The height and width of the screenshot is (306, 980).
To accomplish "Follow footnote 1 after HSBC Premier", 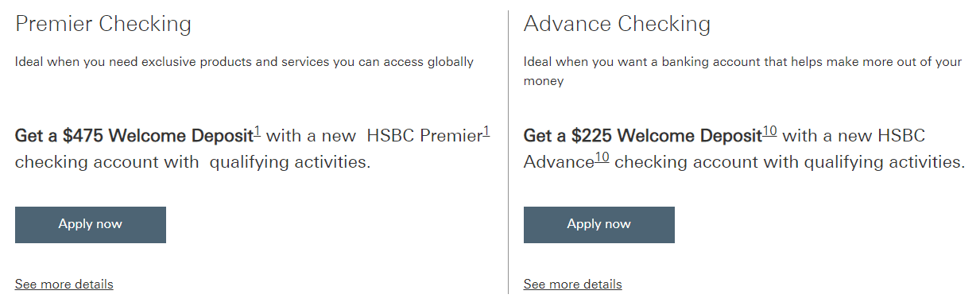I will pyautogui.click(x=486, y=131).
